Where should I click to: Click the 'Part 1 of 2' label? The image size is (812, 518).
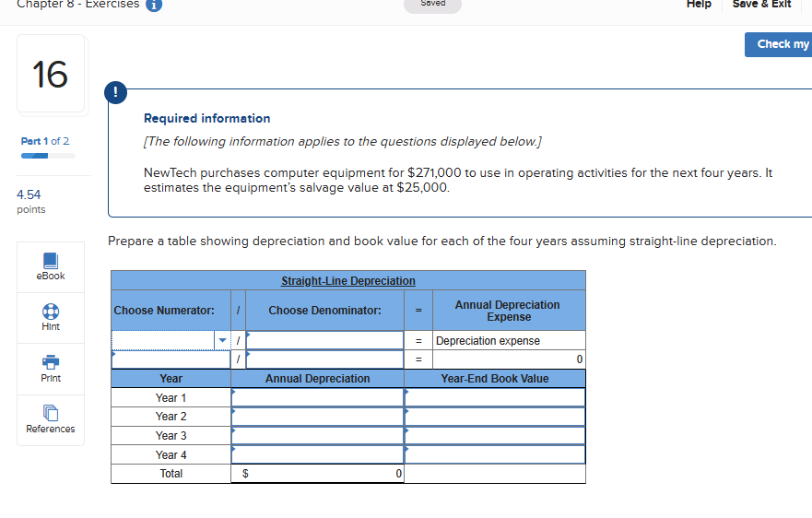[x=45, y=141]
